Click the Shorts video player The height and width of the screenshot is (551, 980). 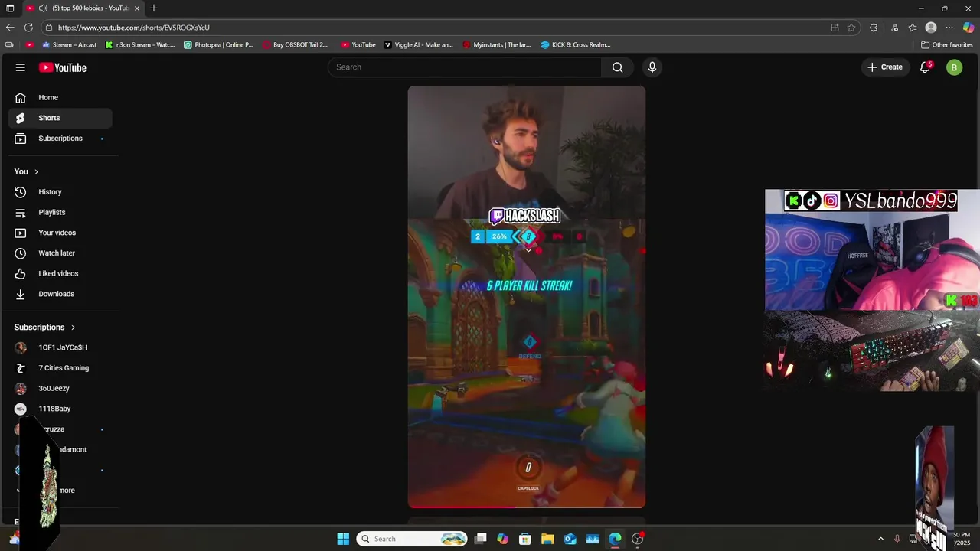[527, 296]
